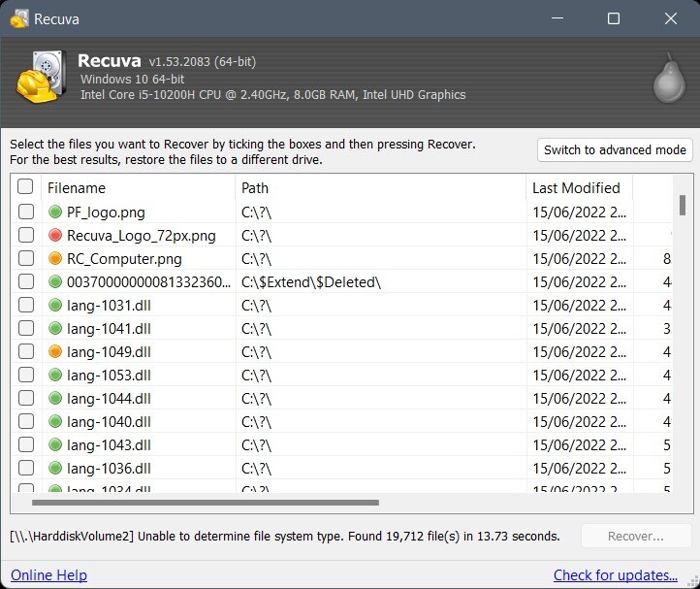
Task: Click the C:\$Extend\$Deleted\ path cell
Action: click(x=311, y=282)
